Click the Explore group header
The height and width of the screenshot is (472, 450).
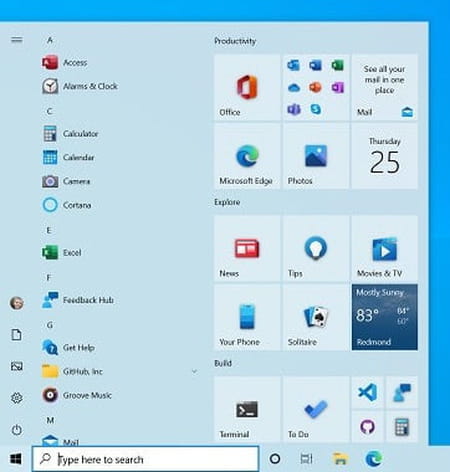click(x=227, y=202)
